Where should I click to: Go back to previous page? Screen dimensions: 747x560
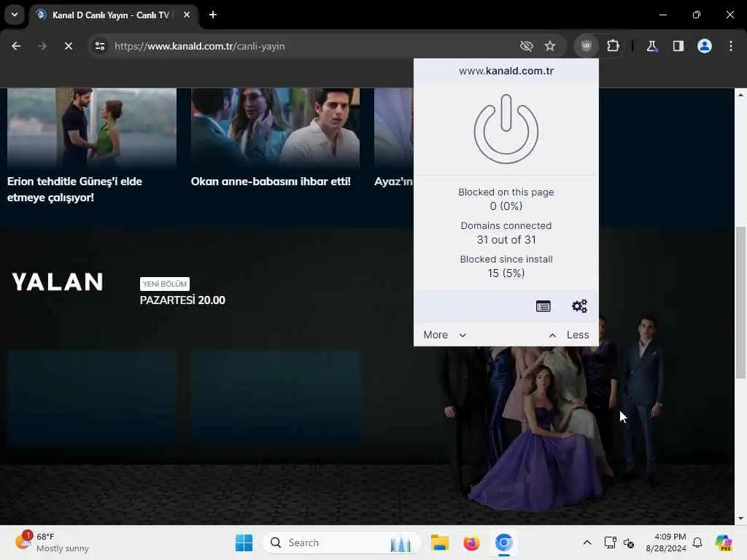pos(16,46)
